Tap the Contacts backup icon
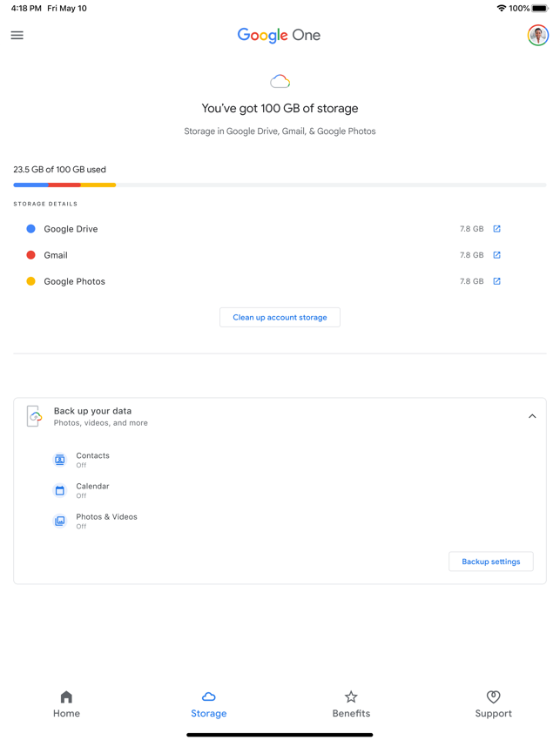Screen dimensions: 560x747 click(60, 460)
